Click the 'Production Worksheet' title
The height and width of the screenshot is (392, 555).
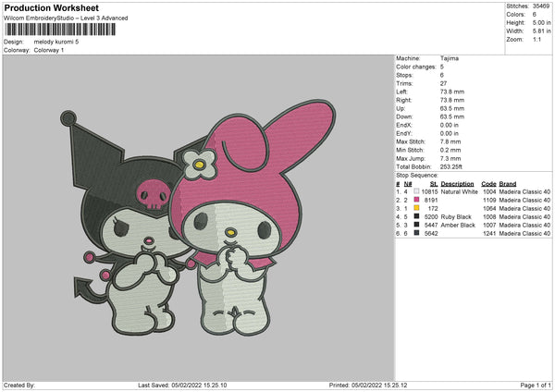(x=51, y=7)
